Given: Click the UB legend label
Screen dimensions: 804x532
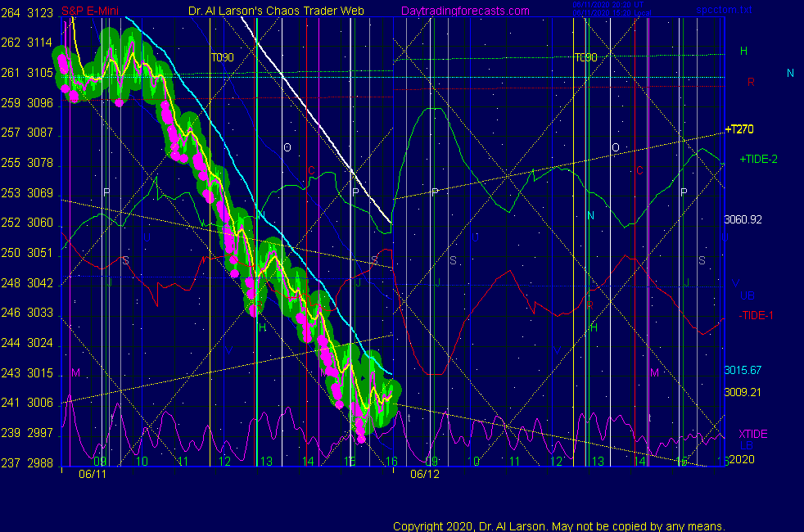Looking at the screenshot, I should pos(747,295).
